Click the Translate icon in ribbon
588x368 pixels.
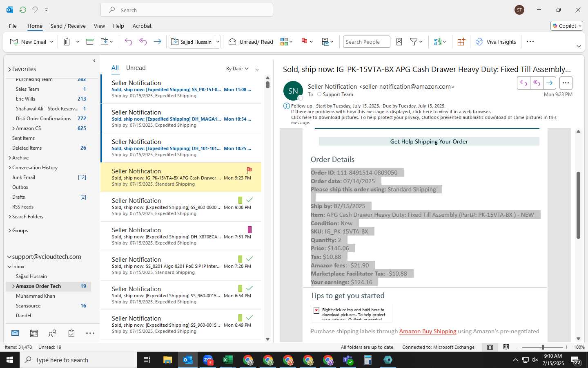coord(438,42)
